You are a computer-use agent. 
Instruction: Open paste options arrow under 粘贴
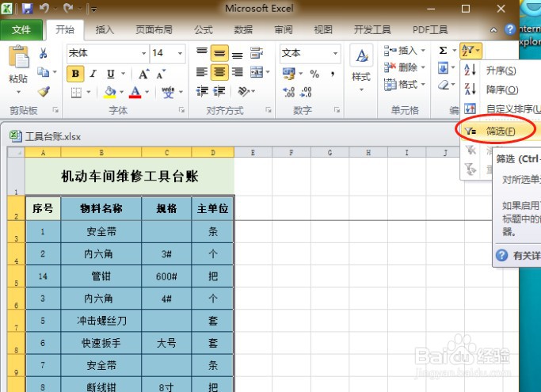coord(19,92)
